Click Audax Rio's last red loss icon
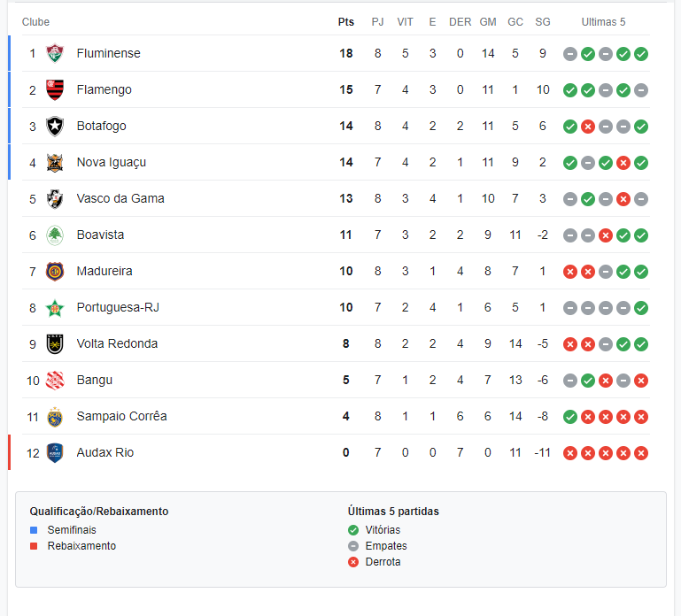The width and height of the screenshot is (681, 616). click(641, 453)
